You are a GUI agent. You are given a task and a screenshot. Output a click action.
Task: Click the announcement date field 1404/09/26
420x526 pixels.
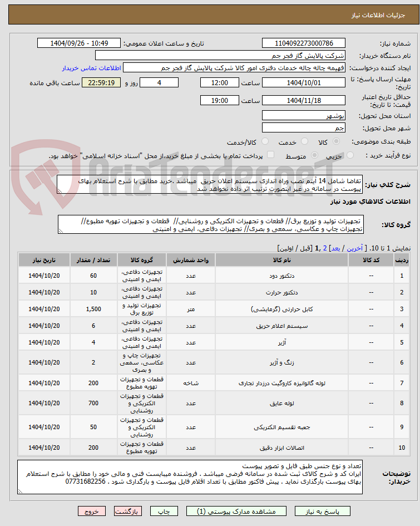click(79, 43)
